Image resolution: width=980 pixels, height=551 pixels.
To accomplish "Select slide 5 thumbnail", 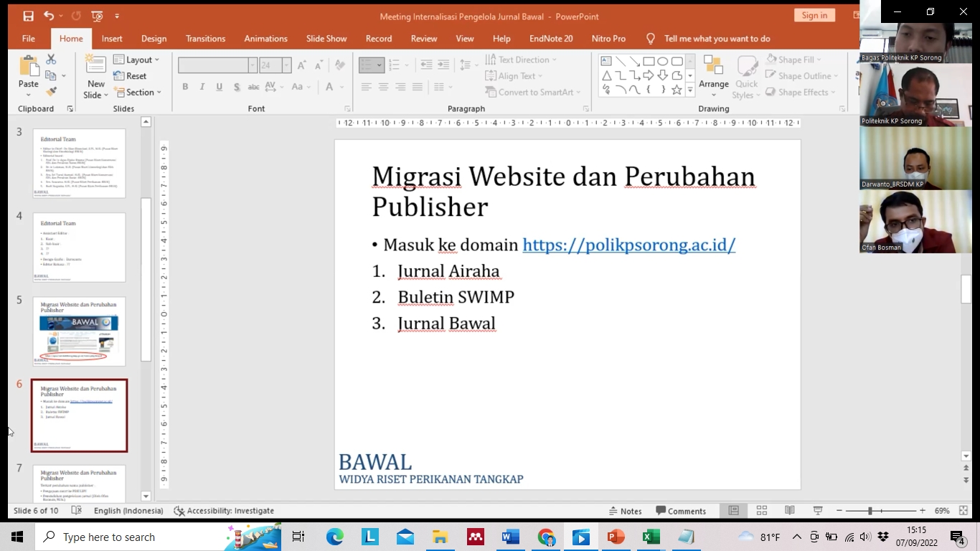I will pos(79,331).
